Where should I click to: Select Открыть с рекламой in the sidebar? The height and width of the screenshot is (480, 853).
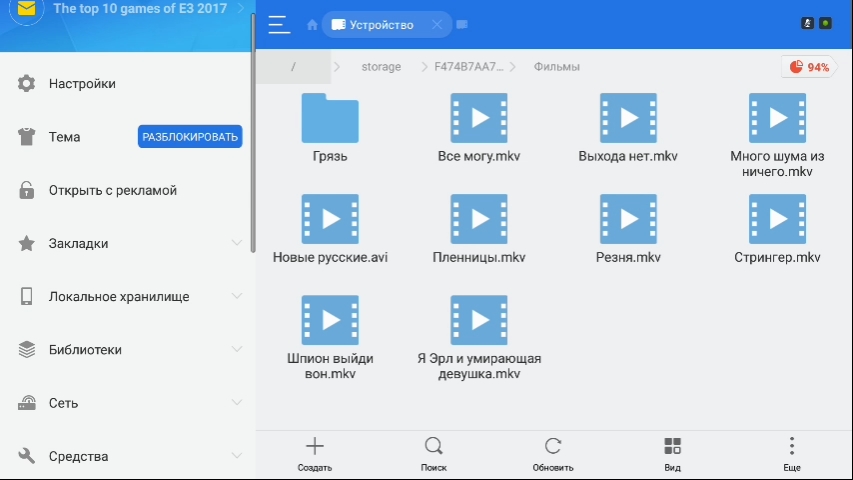click(112, 190)
